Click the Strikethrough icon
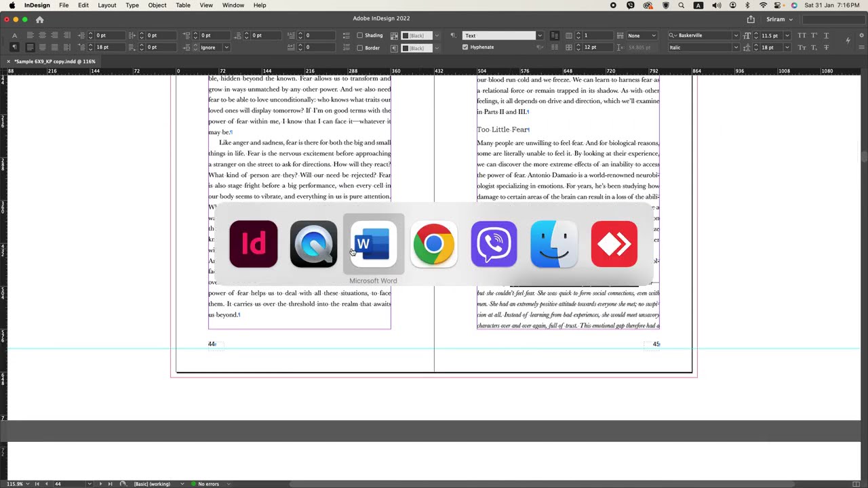This screenshot has height=488, width=868. (826, 47)
